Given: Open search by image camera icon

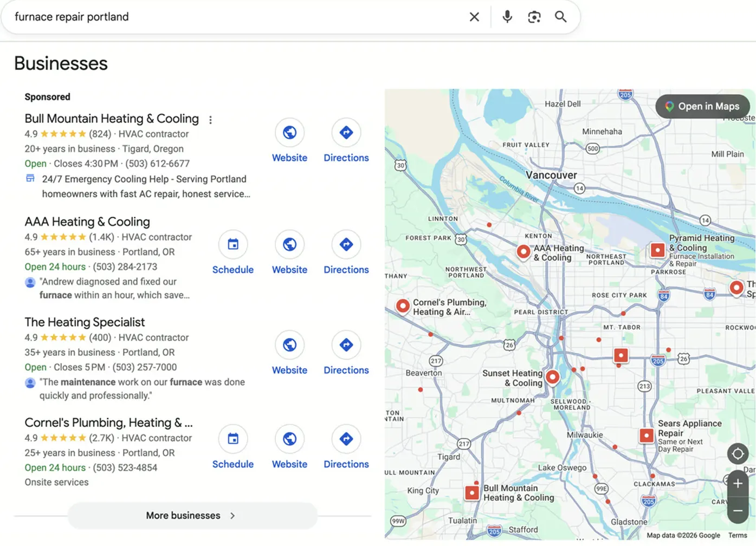Looking at the screenshot, I should 534,17.
